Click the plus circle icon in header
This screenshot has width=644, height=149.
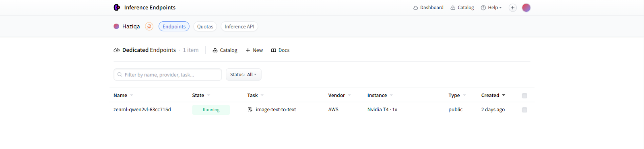[x=512, y=8]
